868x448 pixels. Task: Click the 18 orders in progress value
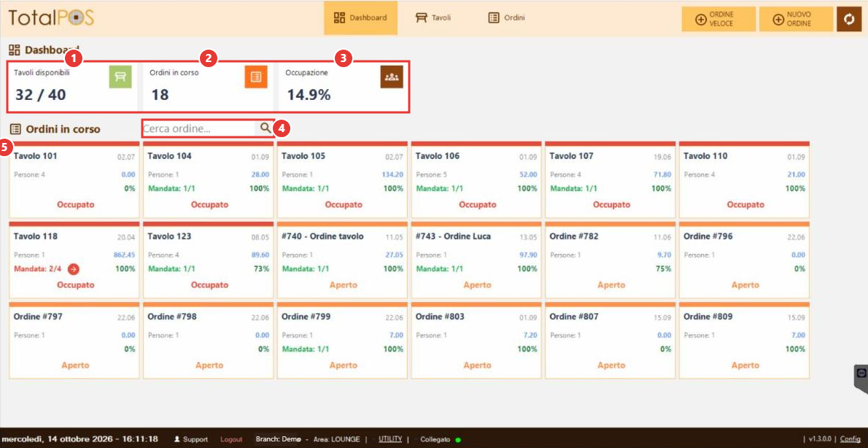click(x=160, y=96)
